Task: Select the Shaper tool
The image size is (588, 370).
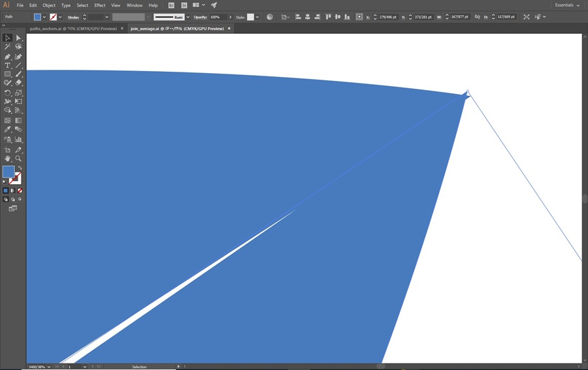Action: pos(7,83)
